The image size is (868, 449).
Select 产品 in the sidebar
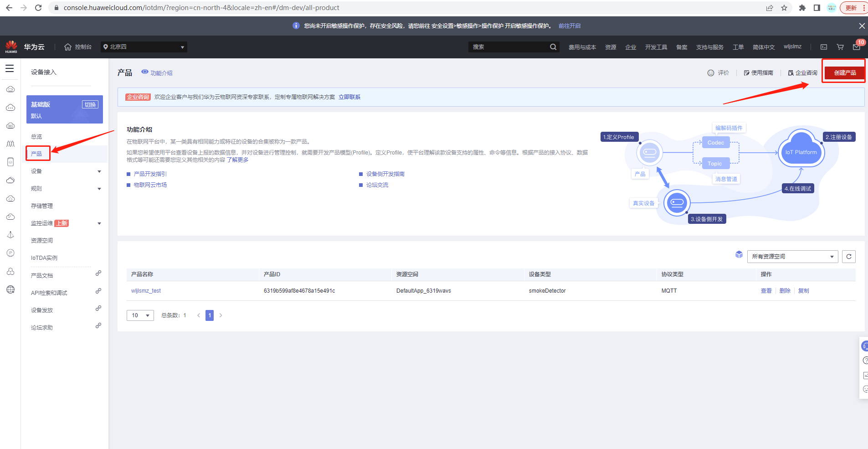point(36,154)
